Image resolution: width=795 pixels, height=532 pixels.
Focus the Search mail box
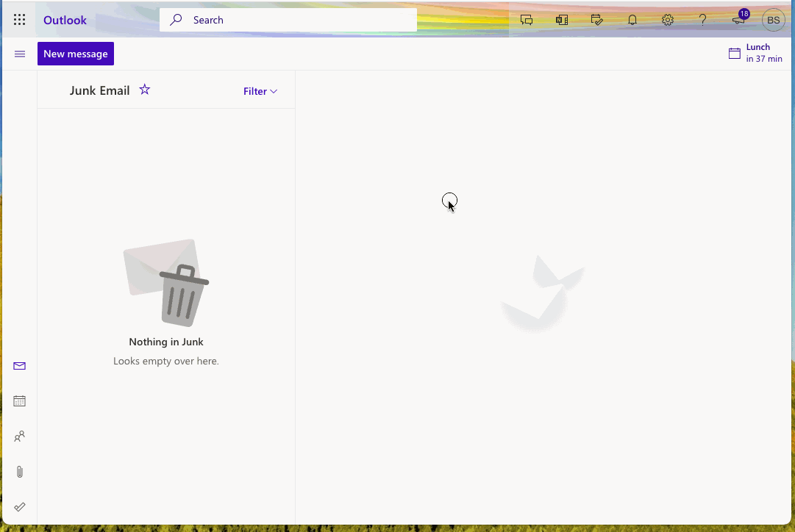click(x=288, y=20)
